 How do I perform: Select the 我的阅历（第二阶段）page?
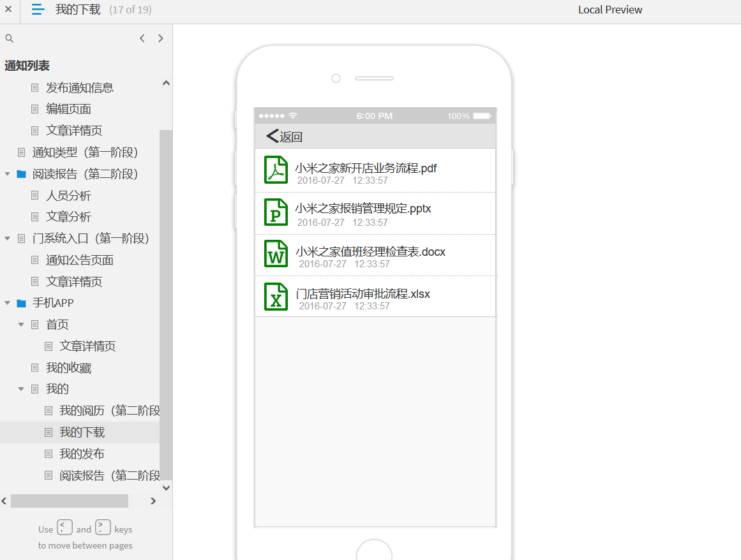pyautogui.click(x=110, y=411)
